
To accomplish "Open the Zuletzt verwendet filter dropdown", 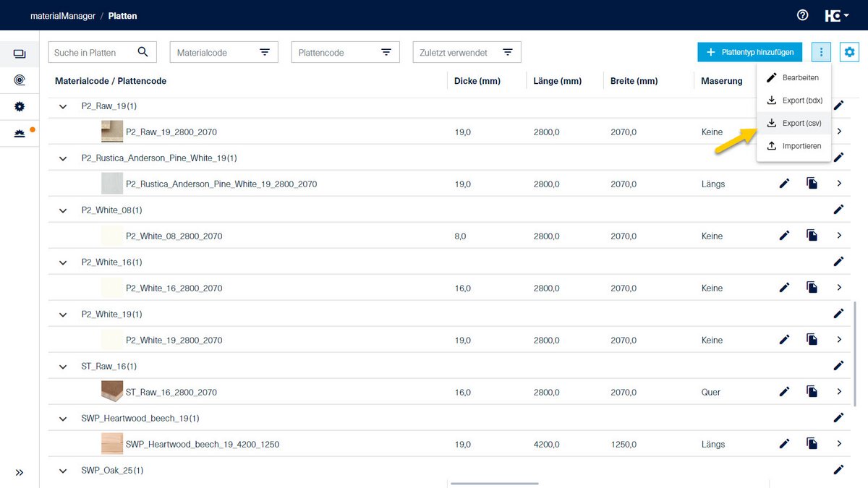I will point(509,51).
